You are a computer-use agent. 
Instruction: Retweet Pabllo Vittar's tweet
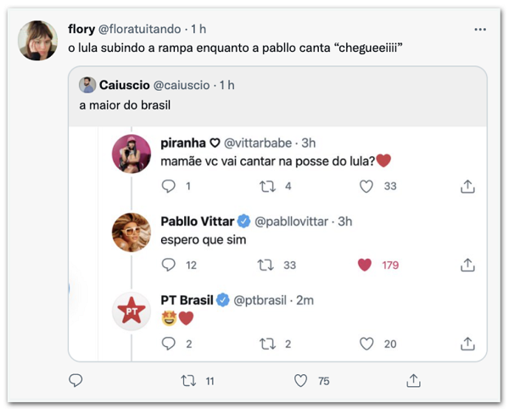point(266,265)
